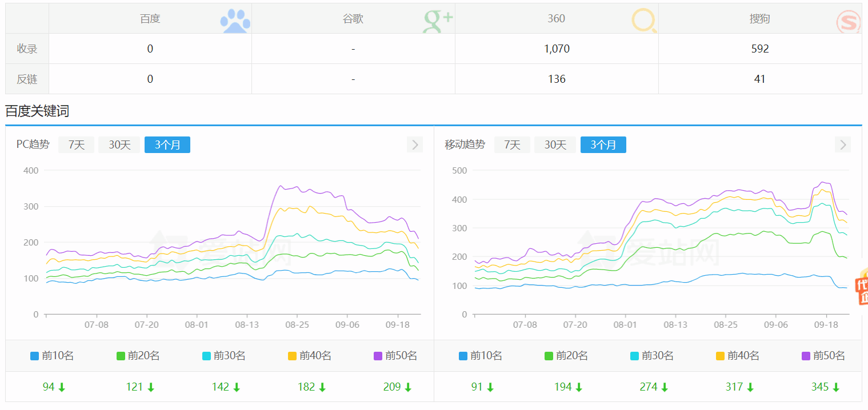The height and width of the screenshot is (410, 868).
Task: Click yellow 前40名 swatch in PC legend
Action: (292, 356)
